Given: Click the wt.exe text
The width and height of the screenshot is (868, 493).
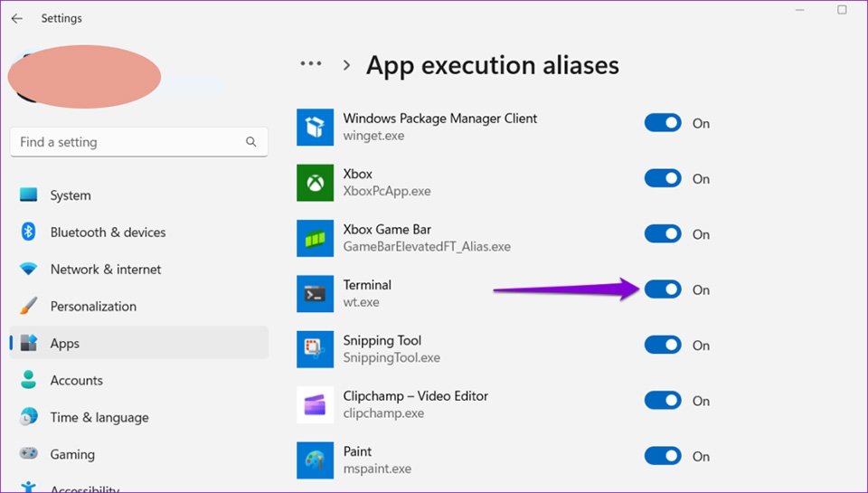Looking at the screenshot, I should (x=361, y=302).
